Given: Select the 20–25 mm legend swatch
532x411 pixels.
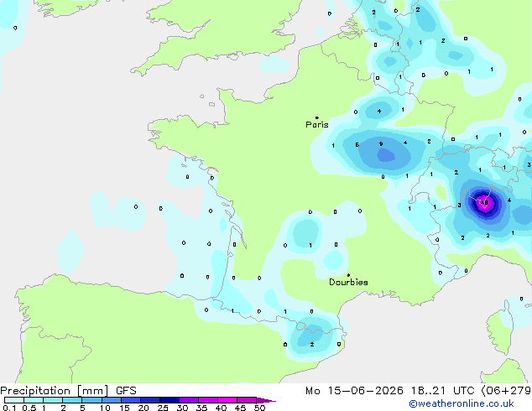Looking at the screenshot, I should [149, 400].
